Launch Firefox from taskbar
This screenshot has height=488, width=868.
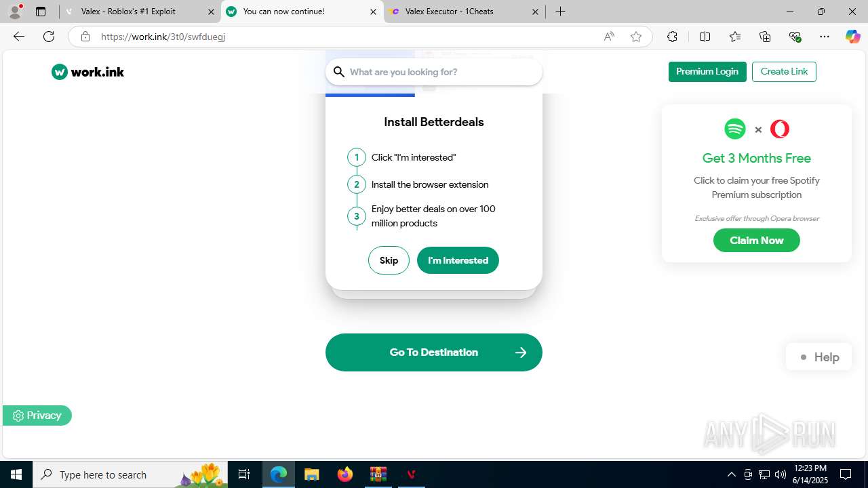[345, 474]
